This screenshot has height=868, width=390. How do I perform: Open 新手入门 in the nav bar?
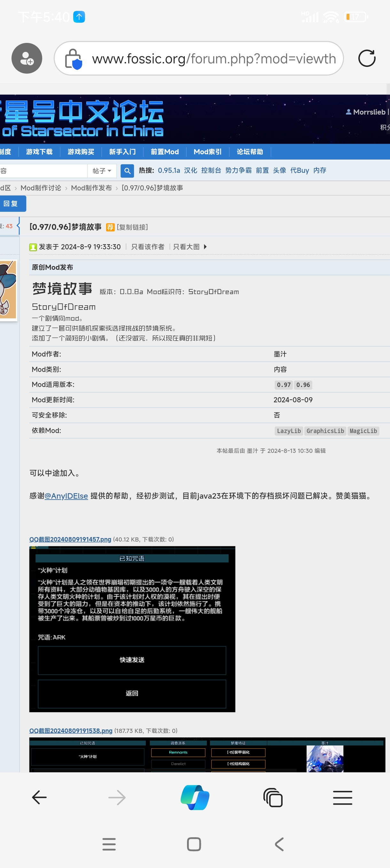click(122, 152)
